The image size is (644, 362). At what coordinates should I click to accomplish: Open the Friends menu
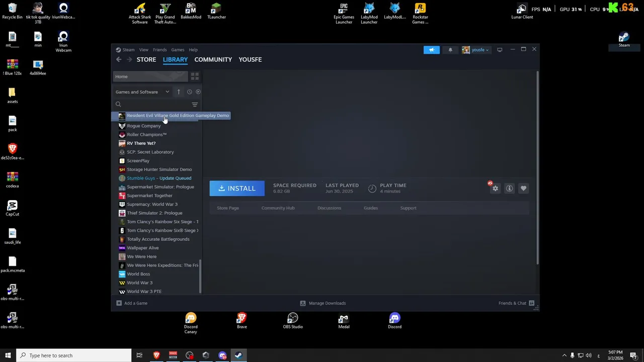point(159,50)
